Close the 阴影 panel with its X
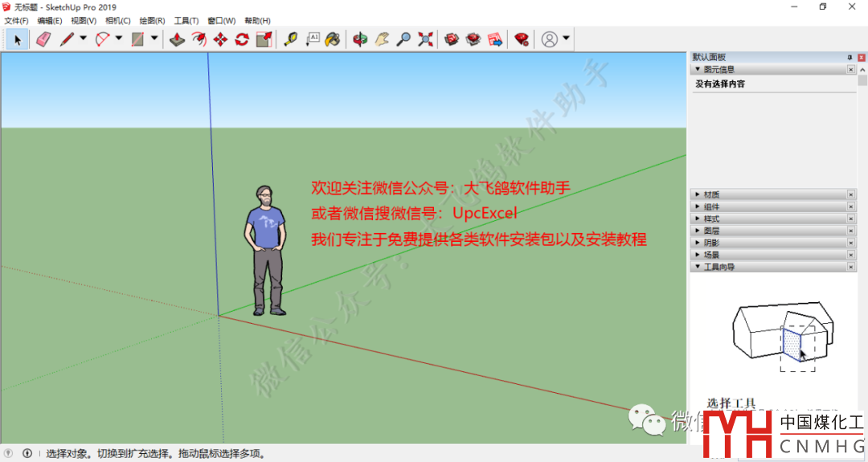 (x=851, y=243)
